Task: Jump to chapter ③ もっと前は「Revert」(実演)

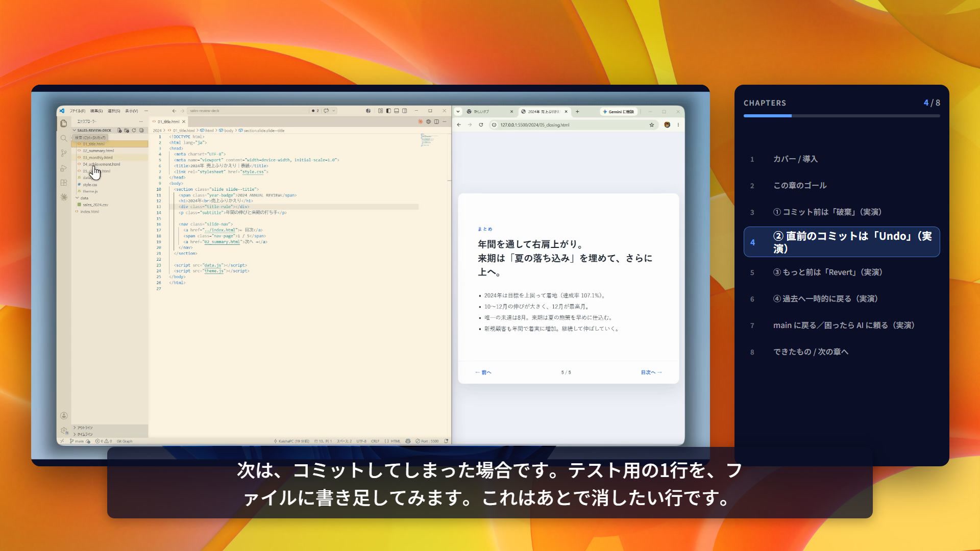Action: [842, 272]
